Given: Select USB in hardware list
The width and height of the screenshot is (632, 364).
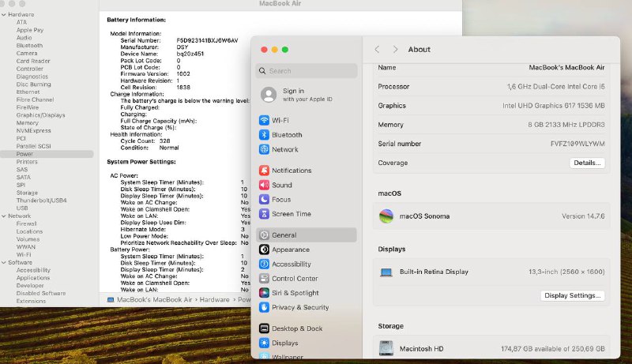Looking at the screenshot, I should 22,208.
